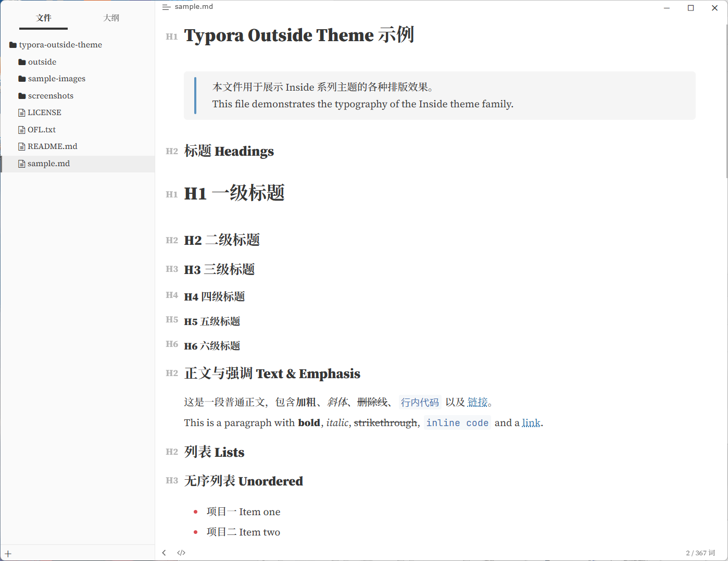Open word count '2 / 367 词' status
This screenshot has width=728, height=561.
point(700,553)
